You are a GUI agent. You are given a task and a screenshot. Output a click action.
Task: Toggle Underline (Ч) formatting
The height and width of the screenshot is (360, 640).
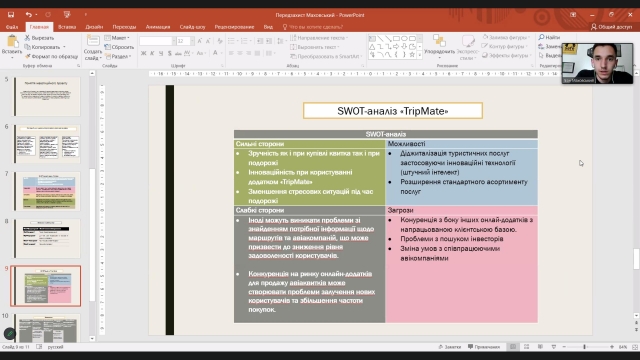click(x=161, y=53)
